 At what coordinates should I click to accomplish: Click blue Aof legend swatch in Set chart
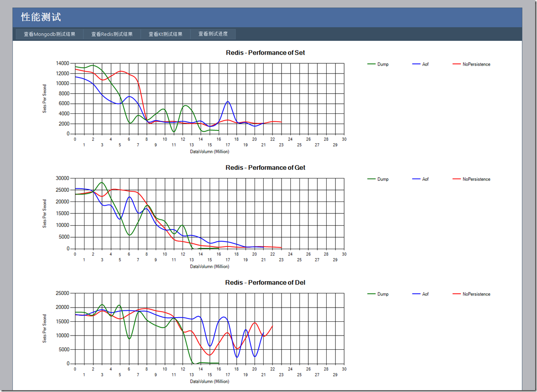click(x=416, y=64)
